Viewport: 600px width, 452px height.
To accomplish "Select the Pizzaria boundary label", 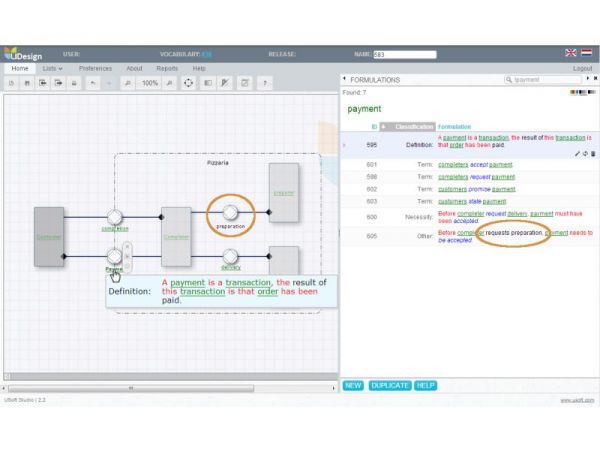I will coord(218,163).
